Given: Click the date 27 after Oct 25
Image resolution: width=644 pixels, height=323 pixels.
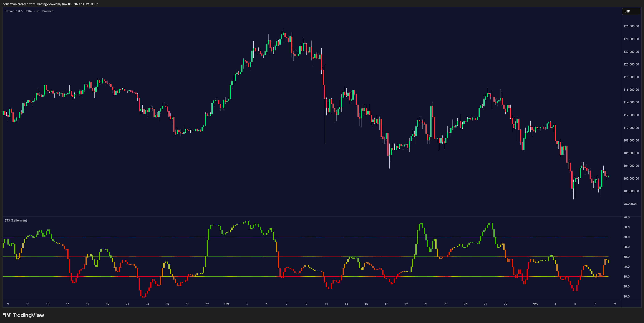Looking at the screenshot, I should [485, 304].
